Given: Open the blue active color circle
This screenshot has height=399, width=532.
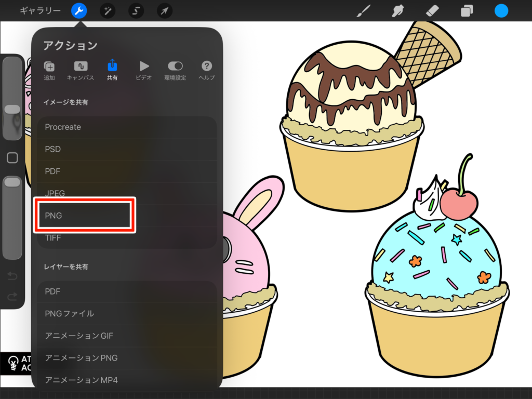Looking at the screenshot, I should [501, 10].
